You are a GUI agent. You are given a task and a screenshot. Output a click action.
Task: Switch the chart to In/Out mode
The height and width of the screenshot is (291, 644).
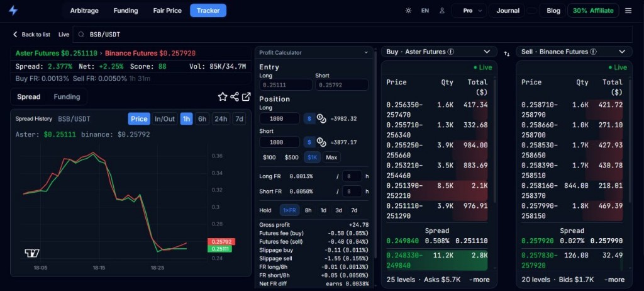(164, 119)
